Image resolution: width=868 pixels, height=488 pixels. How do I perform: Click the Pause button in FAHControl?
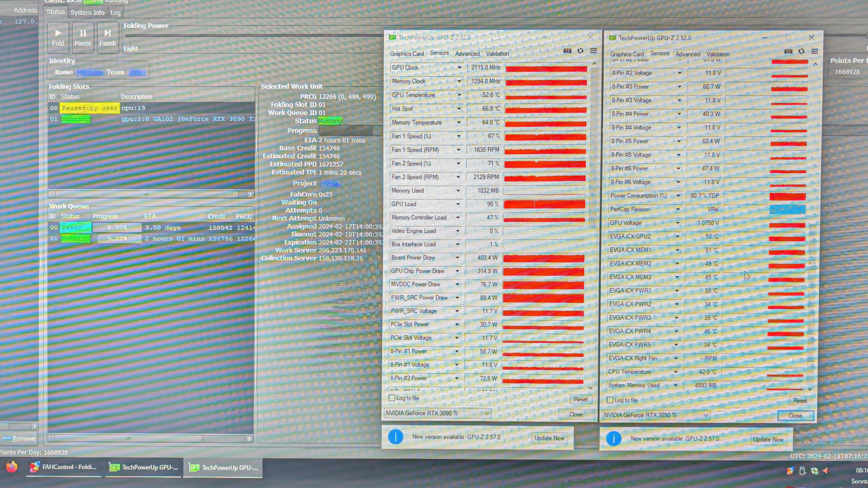[x=83, y=38]
